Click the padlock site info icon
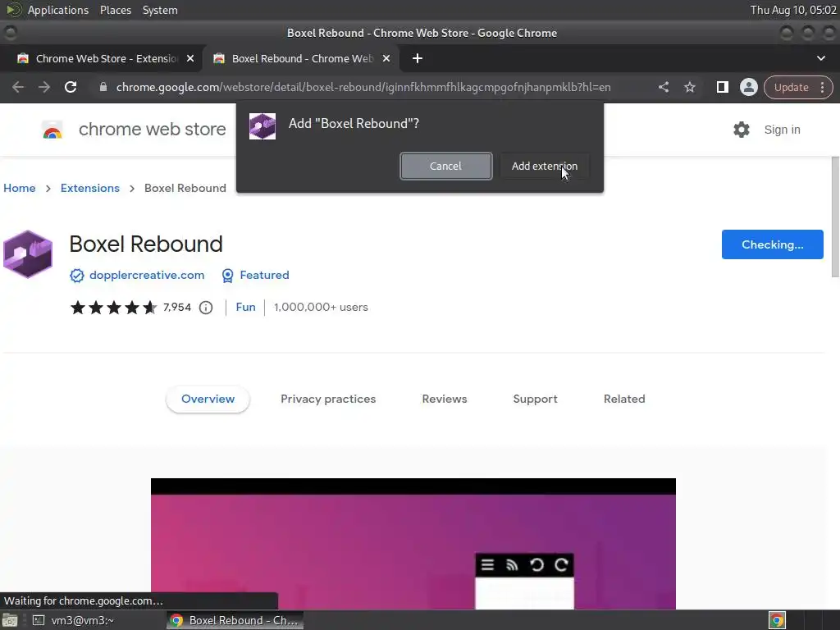This screenshot has width=840, height=630. tap(103, 87)
